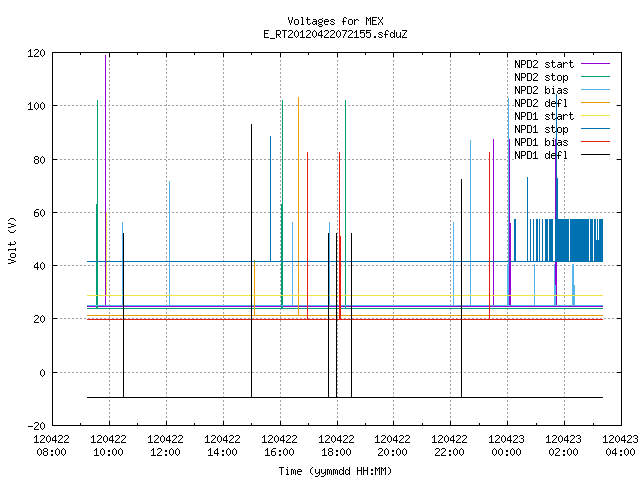Image resolution: width=640 pixels, height=480 pixels.
Task: Click the orange NPD2 defl legend line
Action: coord(595,103)
